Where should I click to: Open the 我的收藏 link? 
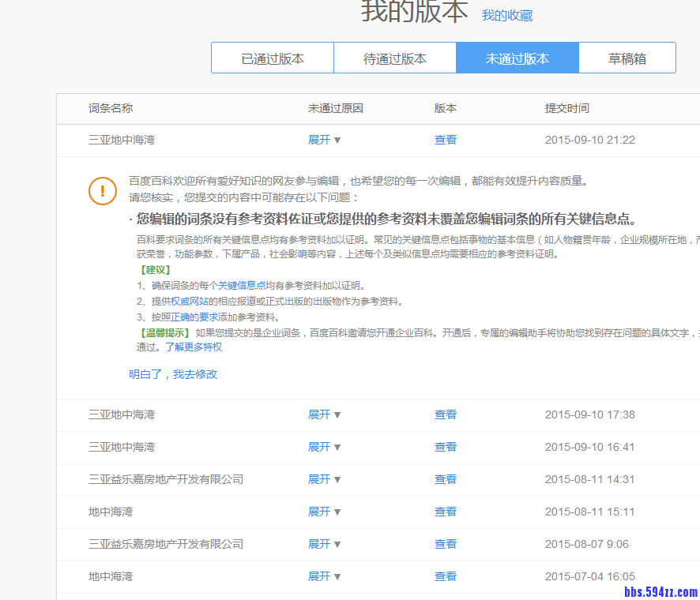tap(506, 15)
